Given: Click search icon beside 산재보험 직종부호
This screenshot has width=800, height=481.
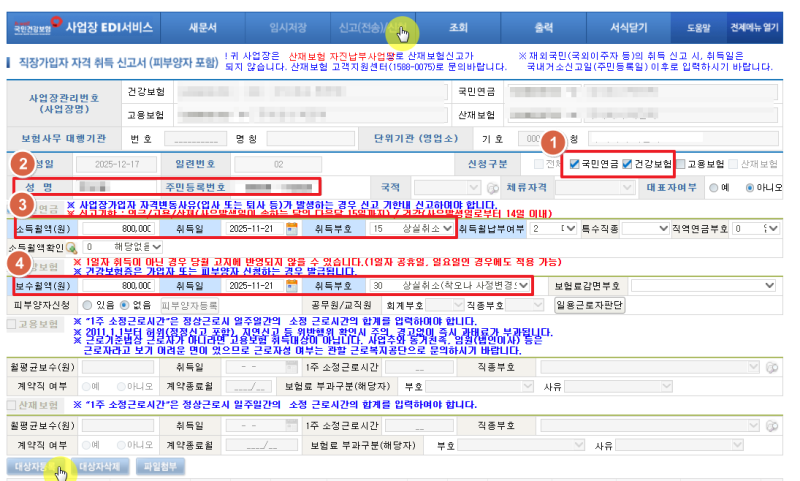Looking at the screenshot, I should tap(772, 426).
